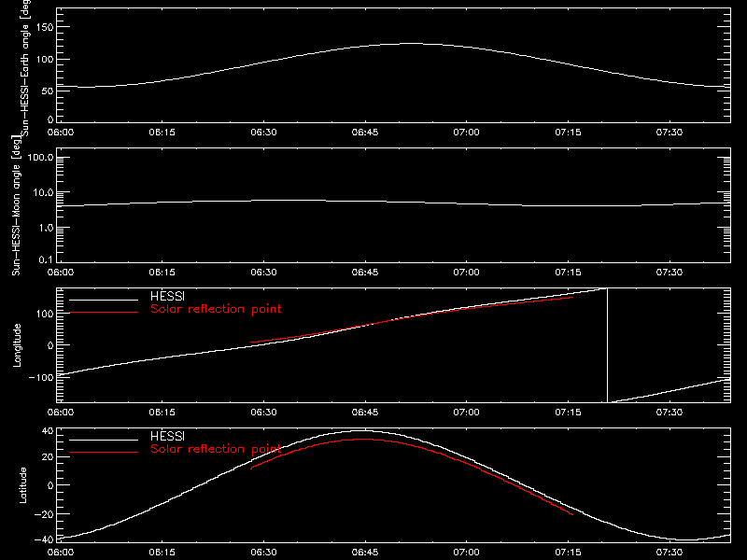
Task: Click HESSI legend text in Longitude plot
Action: [167, 296]
